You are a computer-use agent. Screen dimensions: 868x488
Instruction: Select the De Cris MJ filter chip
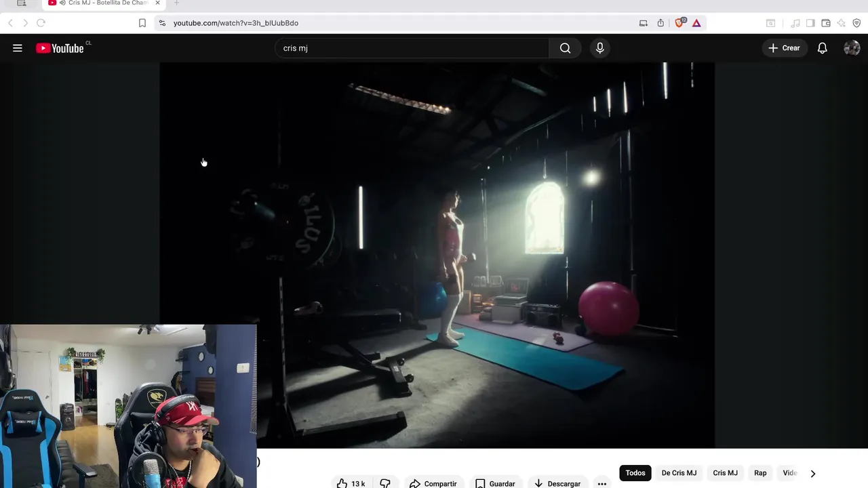click(679, 473)
